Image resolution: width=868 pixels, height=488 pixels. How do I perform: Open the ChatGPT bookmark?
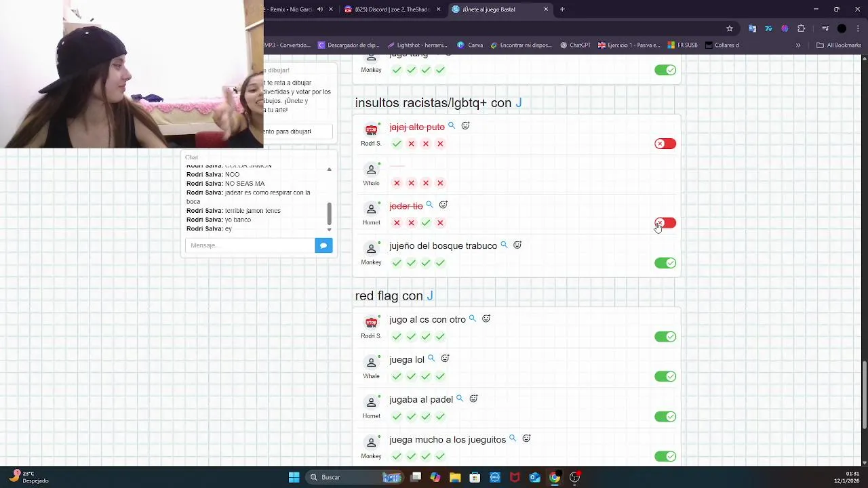click(x=575, y=45)
